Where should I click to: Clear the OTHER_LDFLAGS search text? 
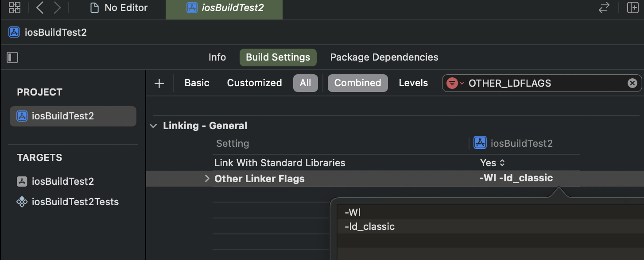click(x=632, y=83)
